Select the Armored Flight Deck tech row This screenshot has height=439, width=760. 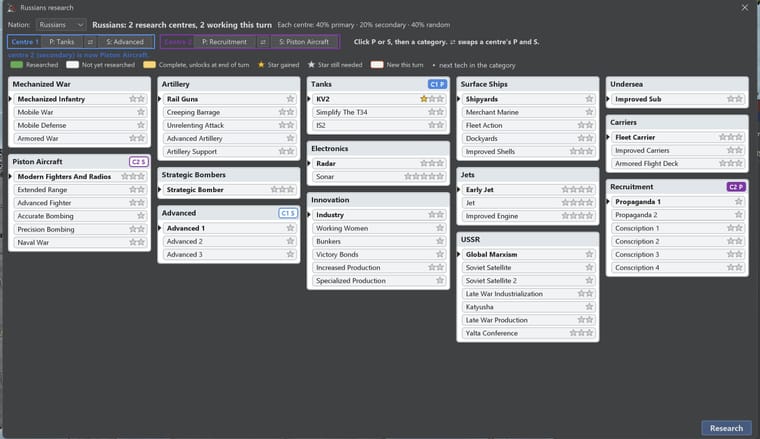(678, 164)
